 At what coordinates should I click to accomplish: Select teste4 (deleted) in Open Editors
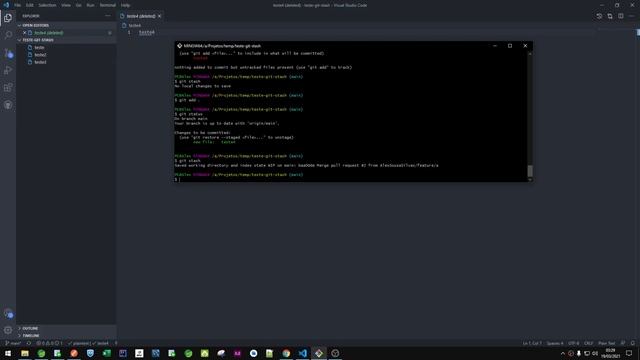49,33
